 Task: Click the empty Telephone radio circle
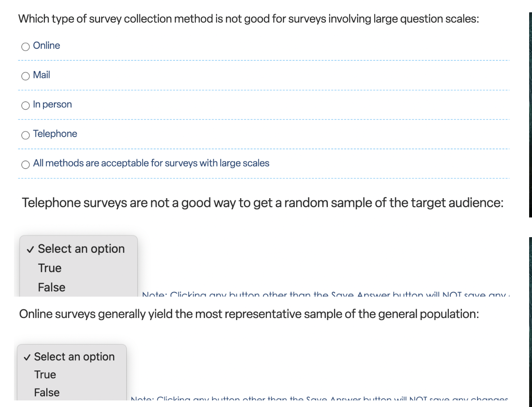click(25, 135)
